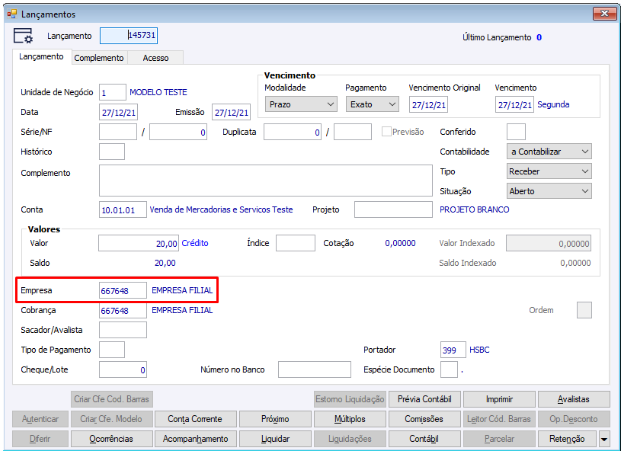Click the Conta field 10.01.01

point(123,210)
